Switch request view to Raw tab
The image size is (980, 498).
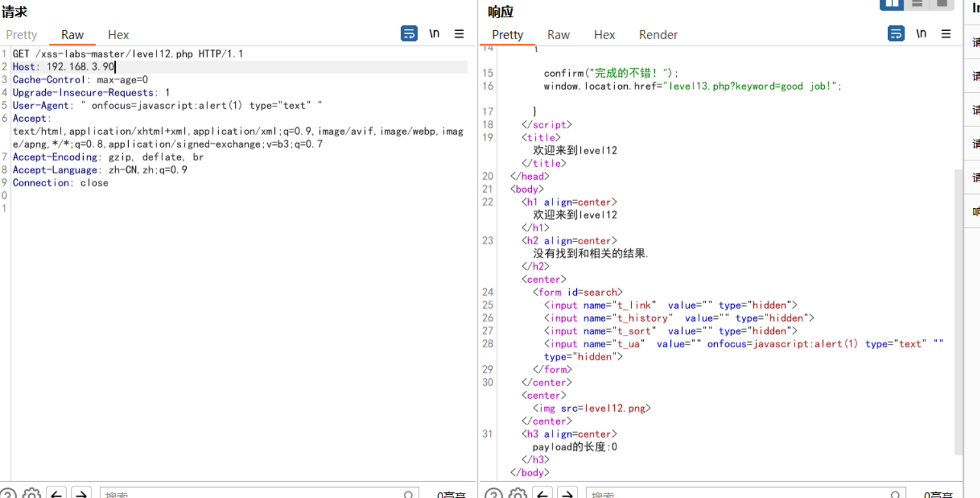coord(72,35)
